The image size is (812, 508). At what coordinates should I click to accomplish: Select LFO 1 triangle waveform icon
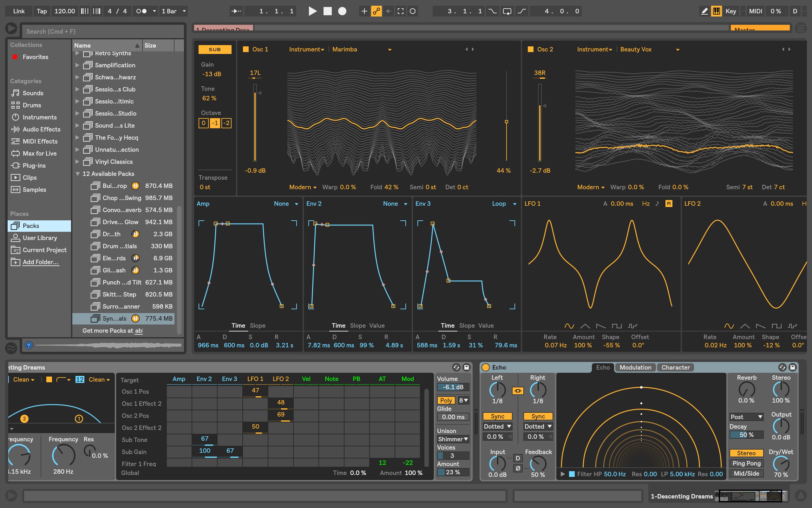click(x=585, y=326)
